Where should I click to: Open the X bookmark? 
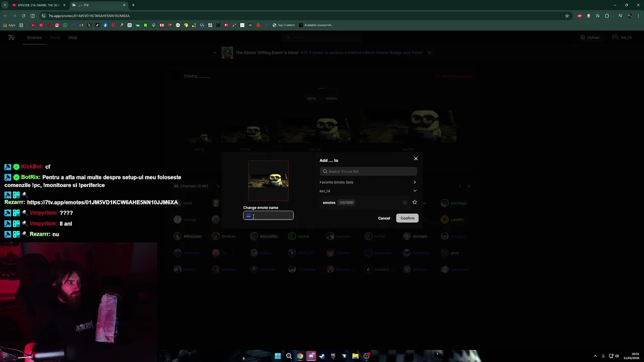[89, 25]
